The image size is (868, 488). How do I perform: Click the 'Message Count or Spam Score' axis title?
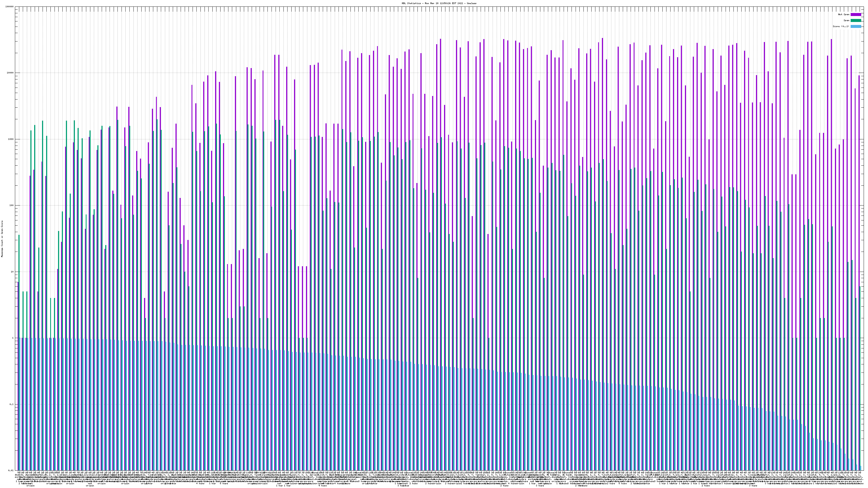2,239
